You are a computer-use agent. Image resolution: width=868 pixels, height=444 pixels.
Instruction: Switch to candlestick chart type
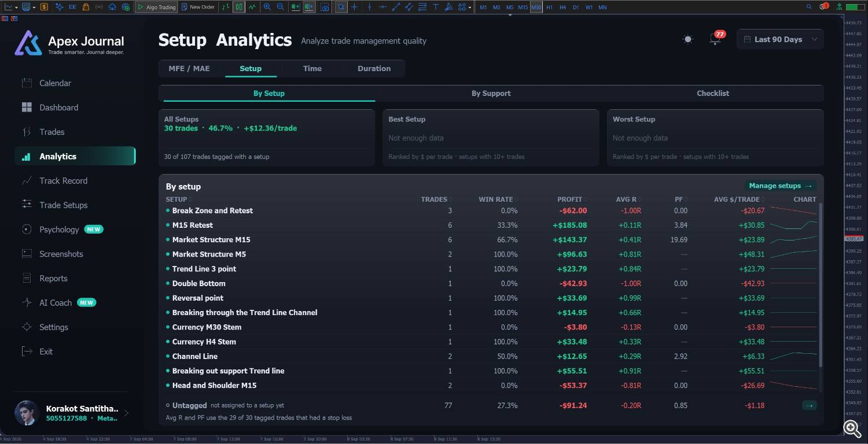(239, 7)
